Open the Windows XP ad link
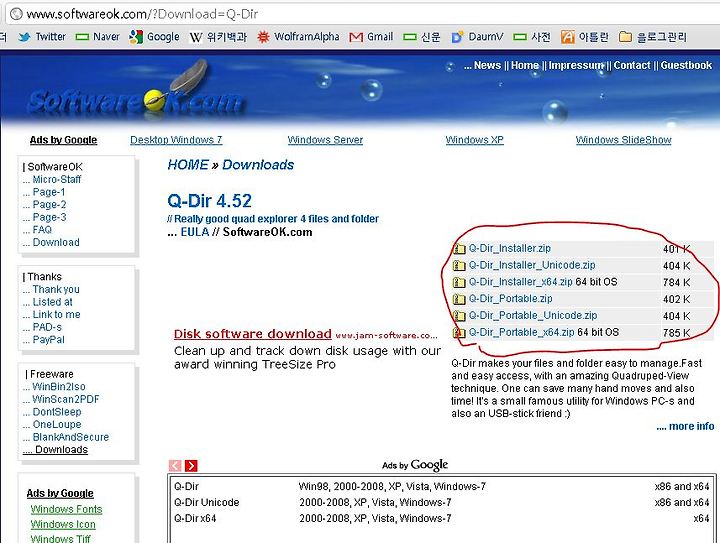Viewport: 720px width, 543px height. pyautogui.click(x=474, y=140)
